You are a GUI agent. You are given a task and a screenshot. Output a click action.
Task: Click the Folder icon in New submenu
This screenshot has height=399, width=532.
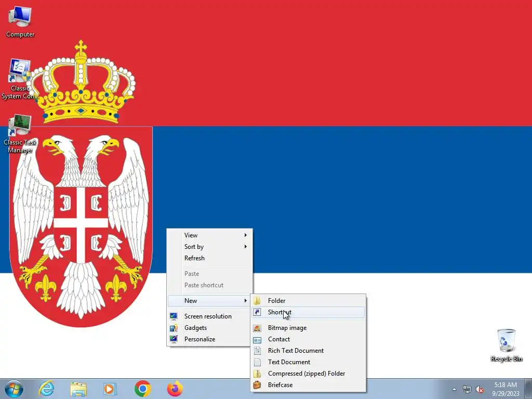pyautogui.click(x=257, y=301)
